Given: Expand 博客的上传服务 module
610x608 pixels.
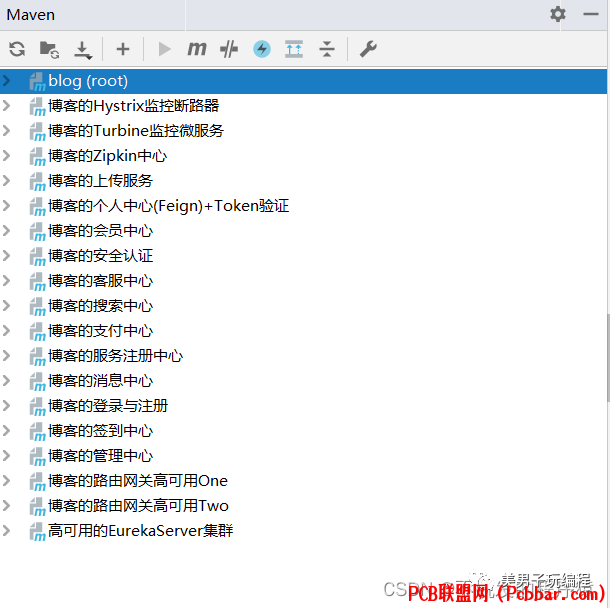Looking at the screenshot, I should point(6,180).
